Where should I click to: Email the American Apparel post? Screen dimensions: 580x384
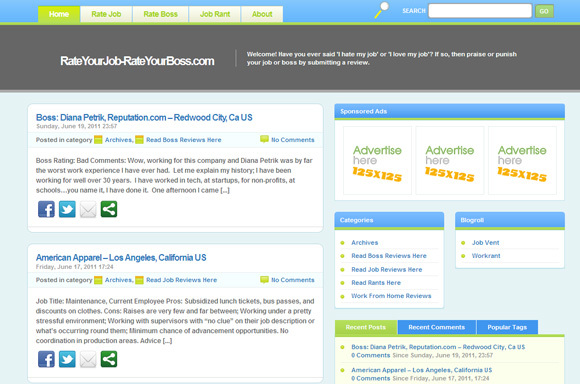click(88, 359)
